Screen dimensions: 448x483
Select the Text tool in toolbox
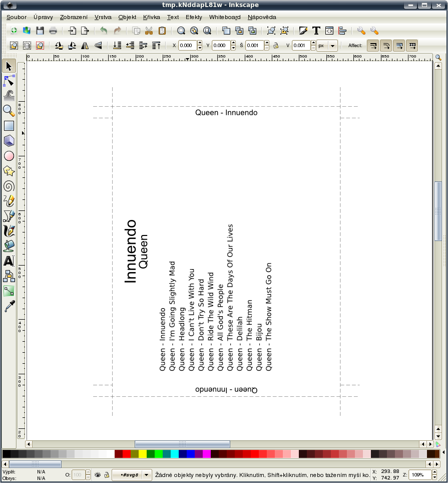click(x=9, y=261)
